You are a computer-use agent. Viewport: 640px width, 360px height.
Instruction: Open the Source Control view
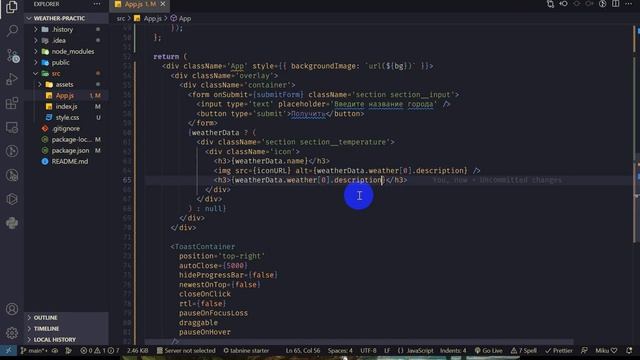tap(12, 56)
